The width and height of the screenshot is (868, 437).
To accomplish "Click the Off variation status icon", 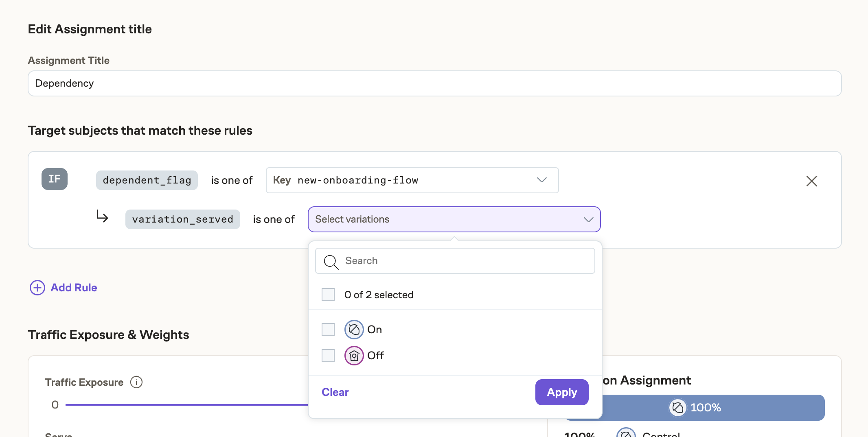I will pos(353,355).
